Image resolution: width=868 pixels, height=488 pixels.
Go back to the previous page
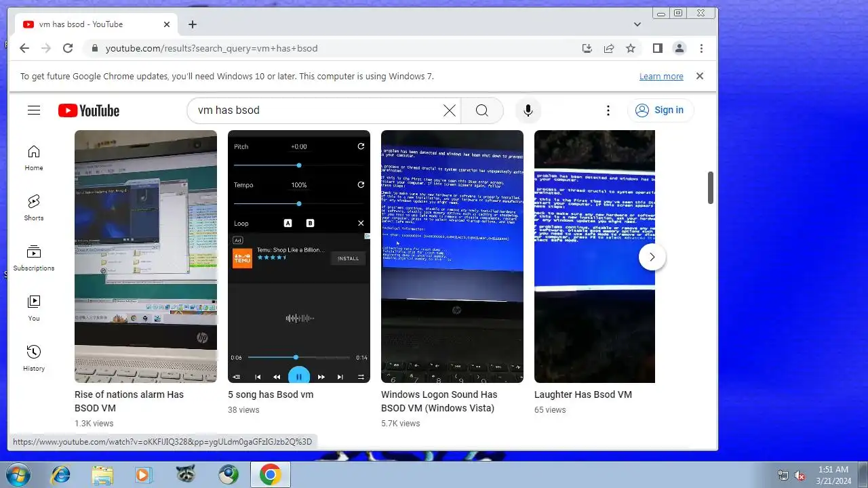click(x=24, y=48)
